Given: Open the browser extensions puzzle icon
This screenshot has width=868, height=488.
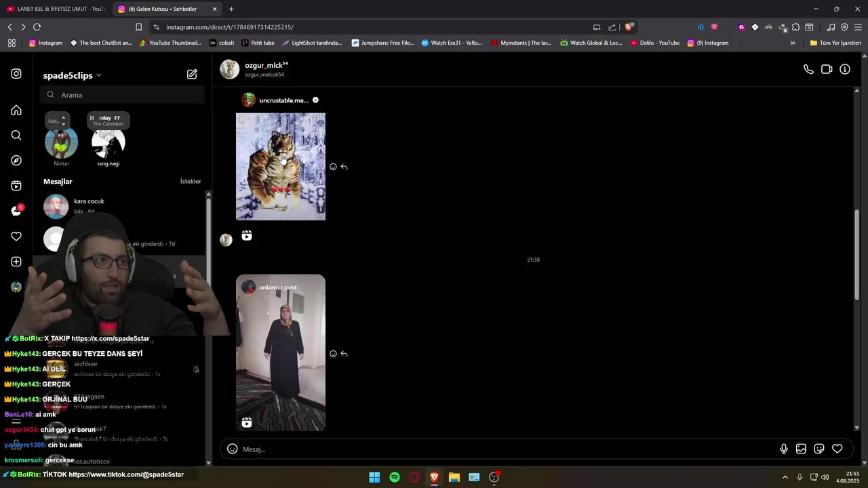Looking at the screenshot, I should pyautogui.click(x=795, y=27).
